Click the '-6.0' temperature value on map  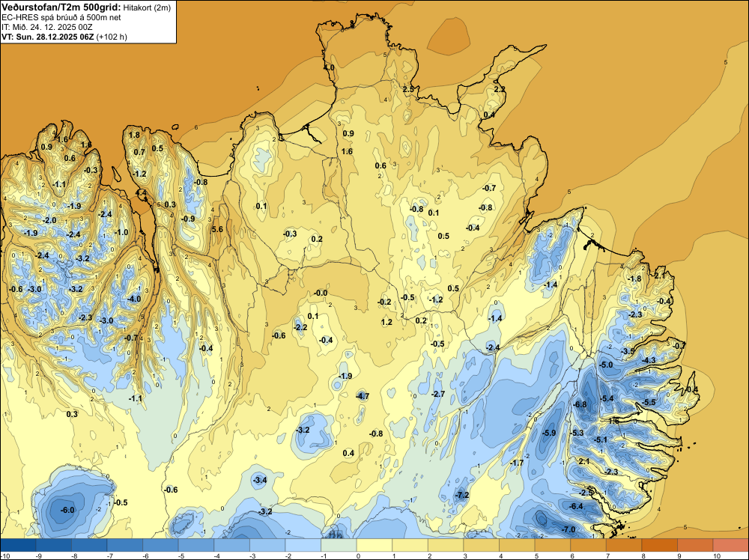tap(67, 510)
